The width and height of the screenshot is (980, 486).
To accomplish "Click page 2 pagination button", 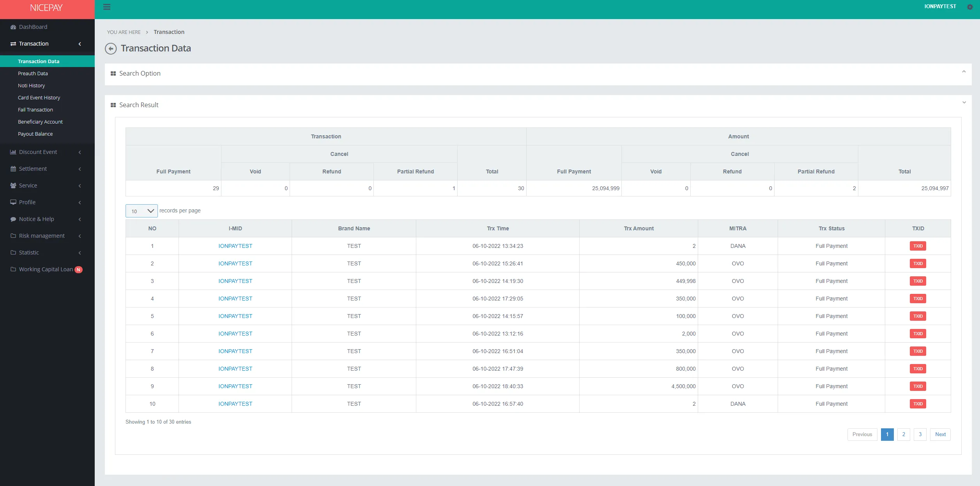I will [x=904, y=434].
